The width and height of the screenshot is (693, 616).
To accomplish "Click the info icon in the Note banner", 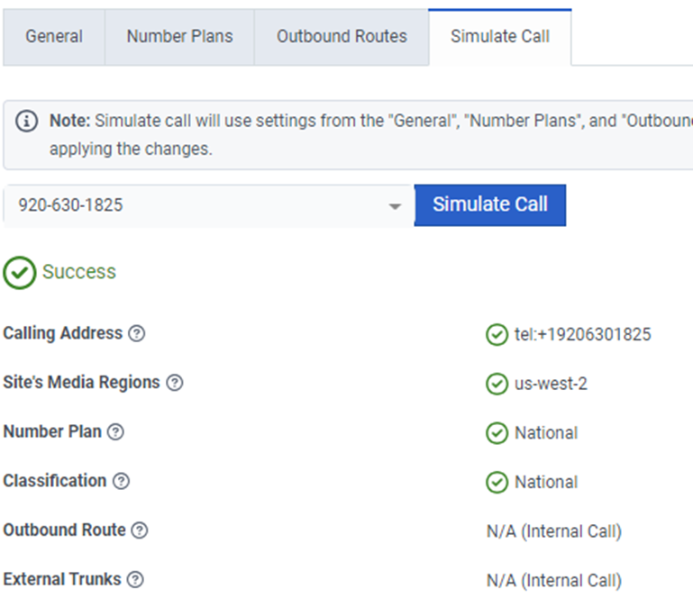I will click(29, 121).
